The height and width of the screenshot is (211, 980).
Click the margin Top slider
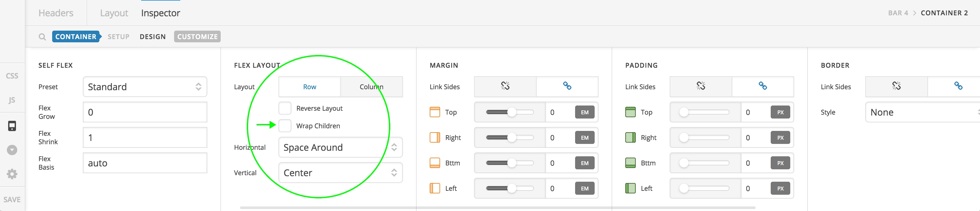click(510, 112)
